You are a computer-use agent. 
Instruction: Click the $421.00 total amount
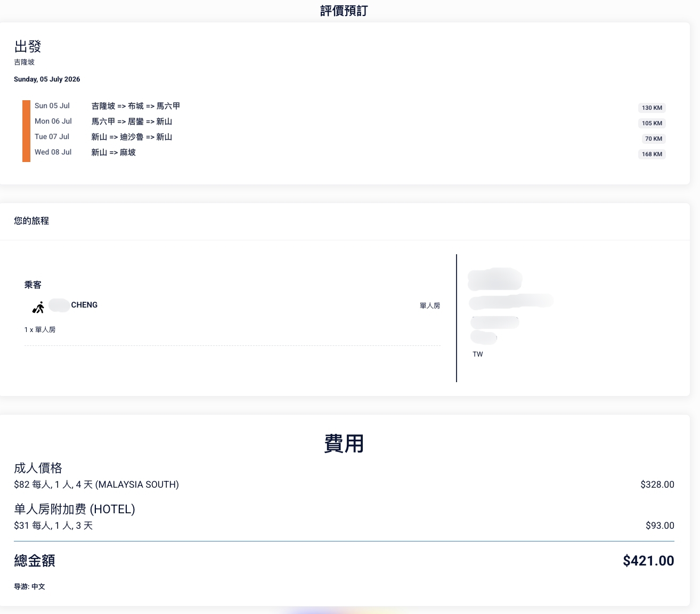[x=648, y=561]
